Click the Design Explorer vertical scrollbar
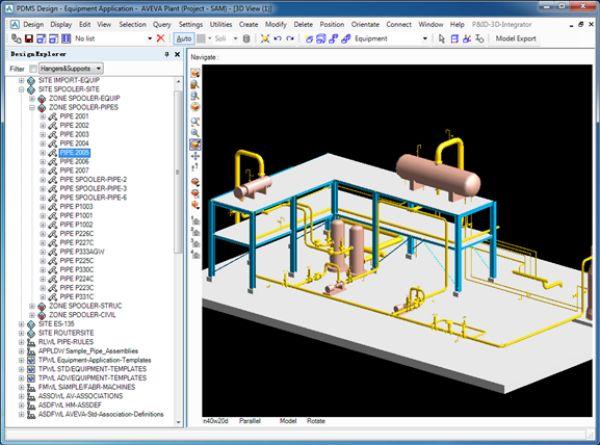600x445 pixels. click(178, 172)
